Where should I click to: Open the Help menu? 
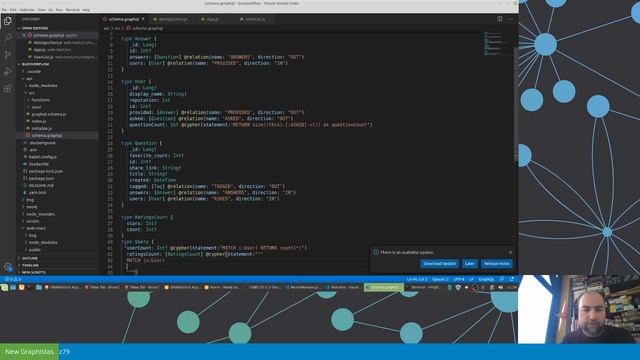(x=86, y=10)
